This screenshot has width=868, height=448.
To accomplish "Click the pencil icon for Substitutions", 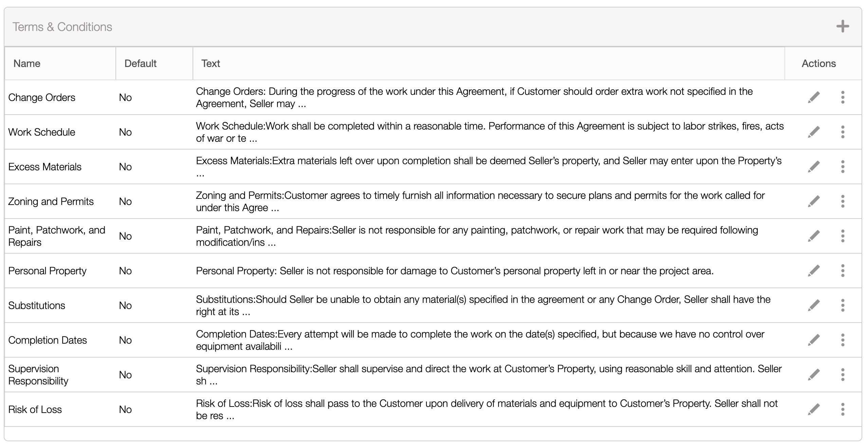I will (814, 306).
